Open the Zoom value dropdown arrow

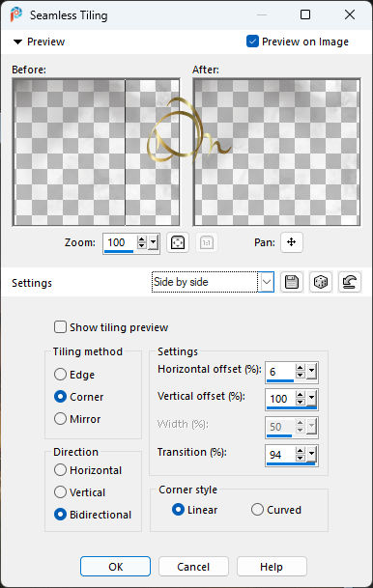click(153, 242)
